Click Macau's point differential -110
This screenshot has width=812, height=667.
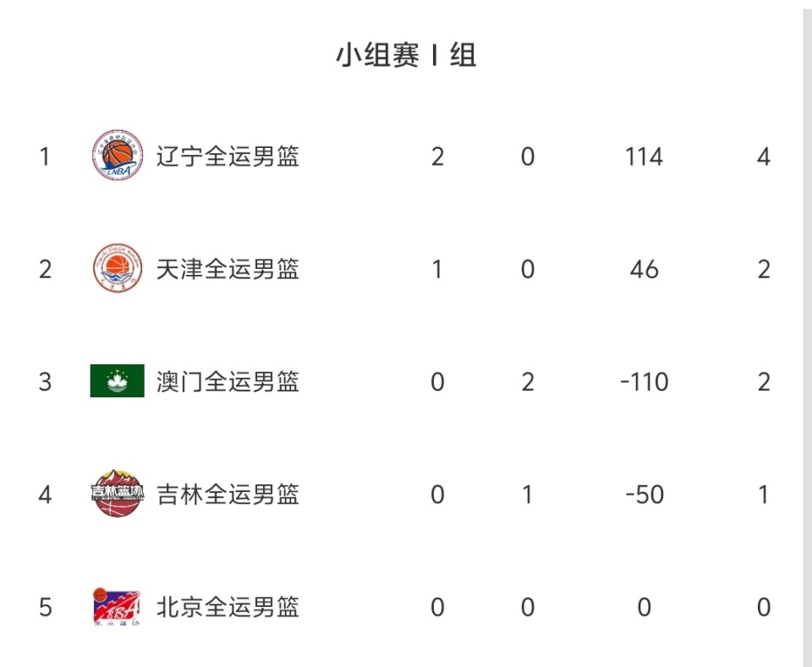click(x=644, y=381)
